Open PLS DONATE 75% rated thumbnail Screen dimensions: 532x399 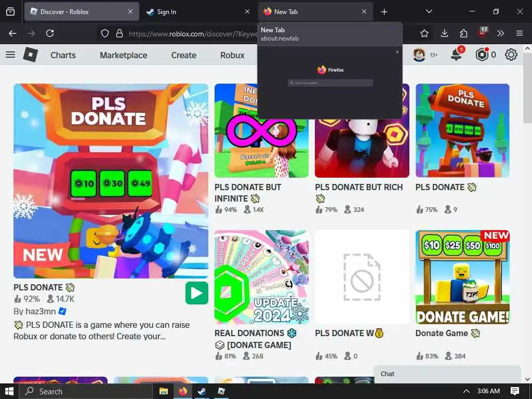coord(462,130)
